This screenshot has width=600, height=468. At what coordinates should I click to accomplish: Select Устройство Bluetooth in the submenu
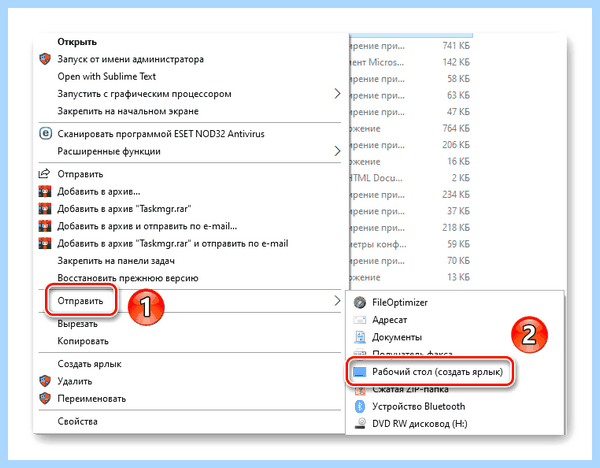[x=419, y=406]
